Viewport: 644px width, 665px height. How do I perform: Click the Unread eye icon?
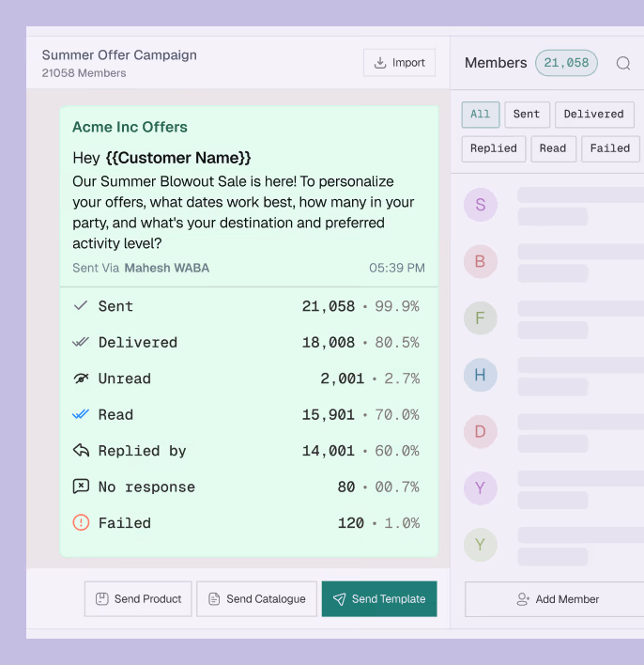click(x=81, y=379)
